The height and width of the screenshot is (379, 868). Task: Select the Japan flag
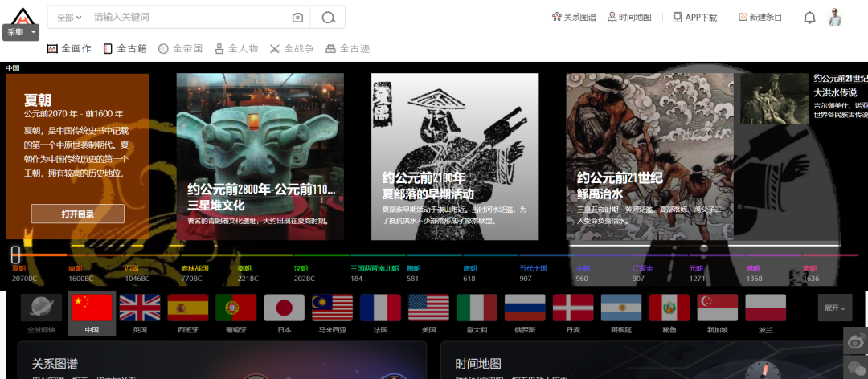[284, 312]
